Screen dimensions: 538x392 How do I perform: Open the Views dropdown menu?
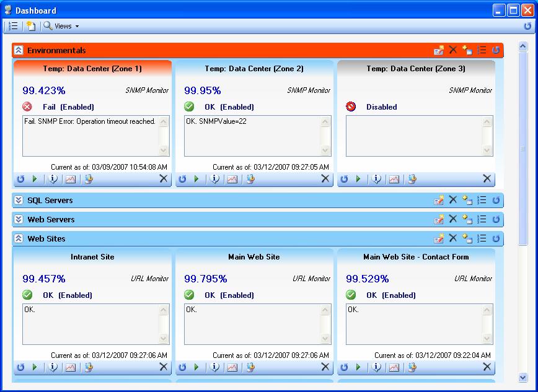pyautogui.click(x=62, y=26)
